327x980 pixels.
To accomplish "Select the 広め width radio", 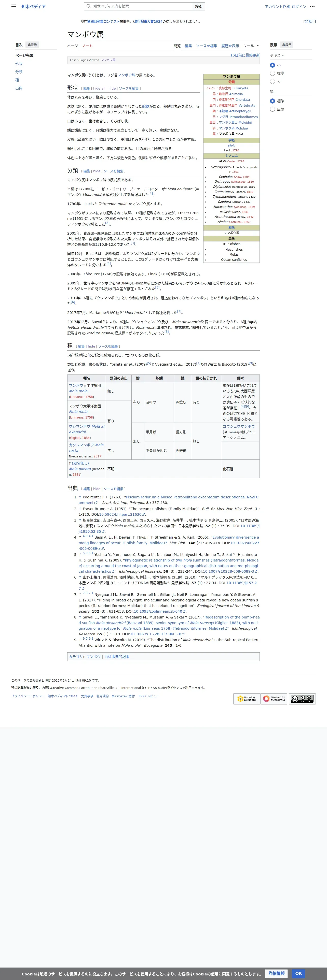I will click(x=272, y=109).
